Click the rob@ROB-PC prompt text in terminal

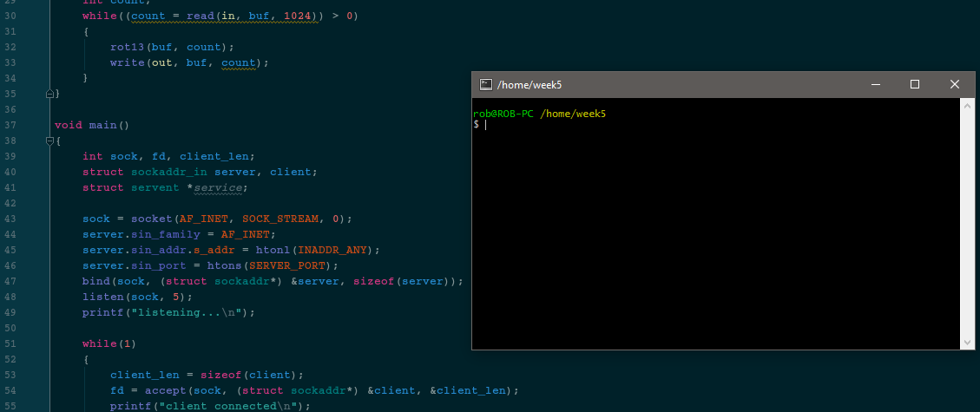(503, 114)
